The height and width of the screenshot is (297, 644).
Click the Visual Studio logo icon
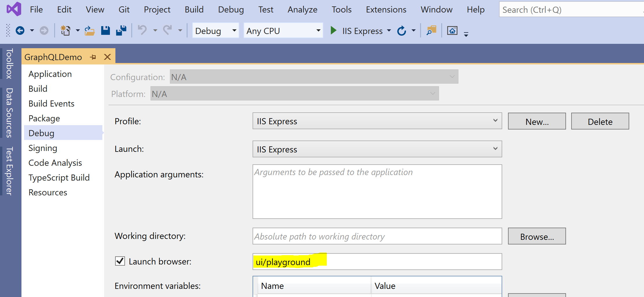(14, 9)
